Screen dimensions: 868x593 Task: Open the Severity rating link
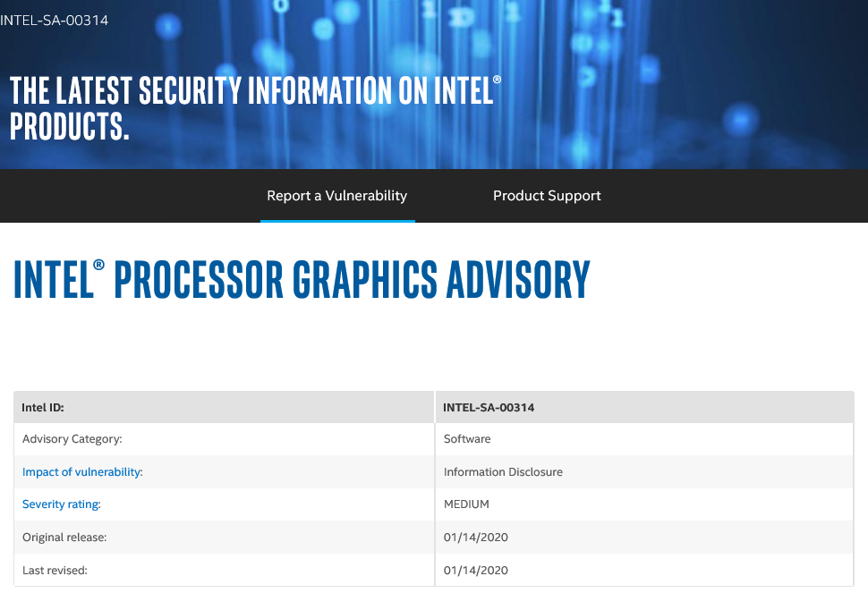[62, 504]
